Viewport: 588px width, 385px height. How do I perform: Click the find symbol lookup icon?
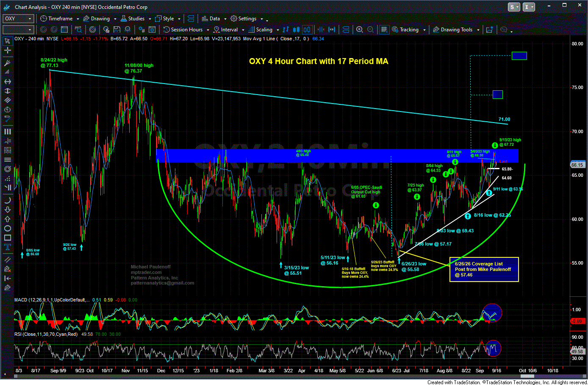[x=78, y=30]
